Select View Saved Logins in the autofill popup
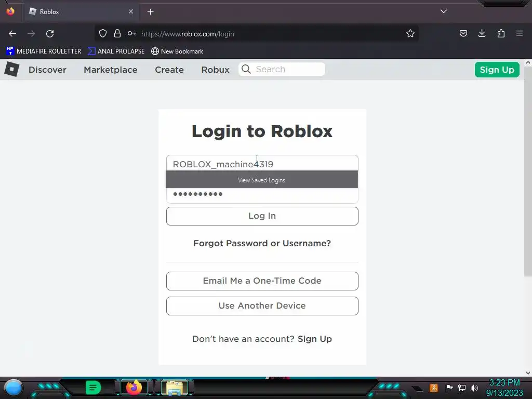The image size is (532, 399). click(x=262, y=179)
